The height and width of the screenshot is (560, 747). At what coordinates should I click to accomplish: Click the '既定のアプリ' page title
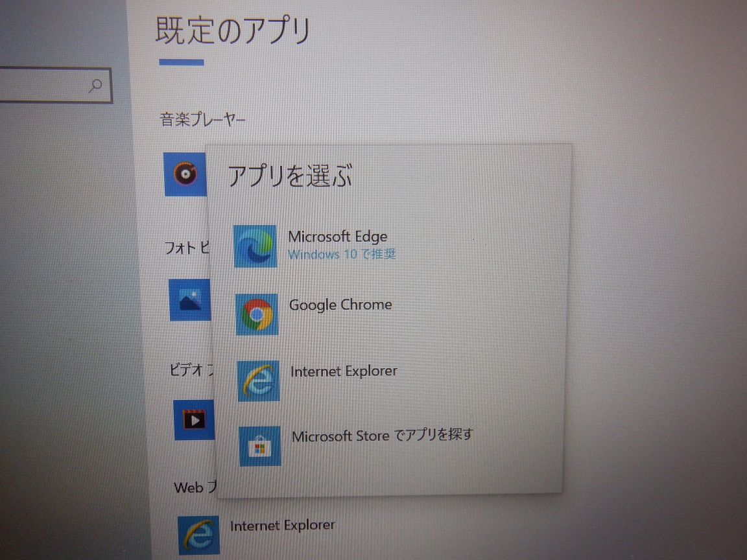[x=233, y=30]
